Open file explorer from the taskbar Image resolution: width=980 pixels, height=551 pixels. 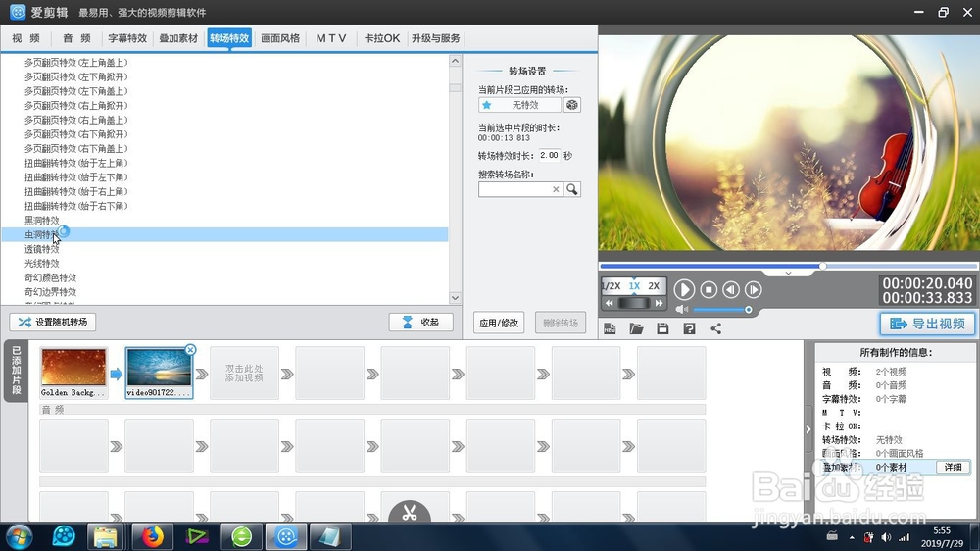pos(106,536)
